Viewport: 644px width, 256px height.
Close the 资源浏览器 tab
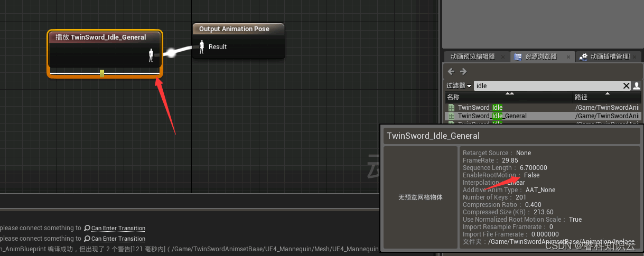click(x=569, y=57)
